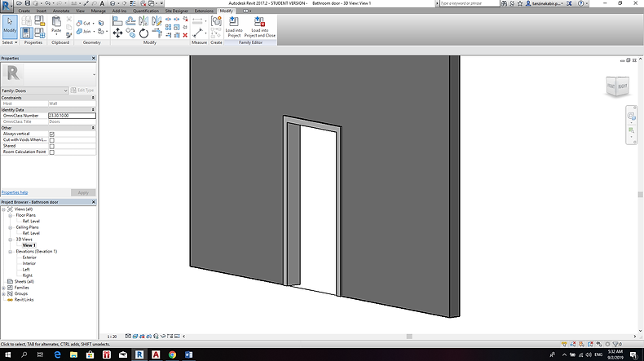Click the keyword or phrase search box

tap(470, 3)
